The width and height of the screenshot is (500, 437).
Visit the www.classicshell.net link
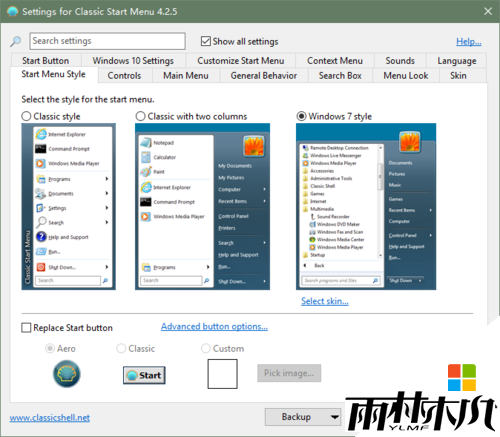[x=50, y=418]
